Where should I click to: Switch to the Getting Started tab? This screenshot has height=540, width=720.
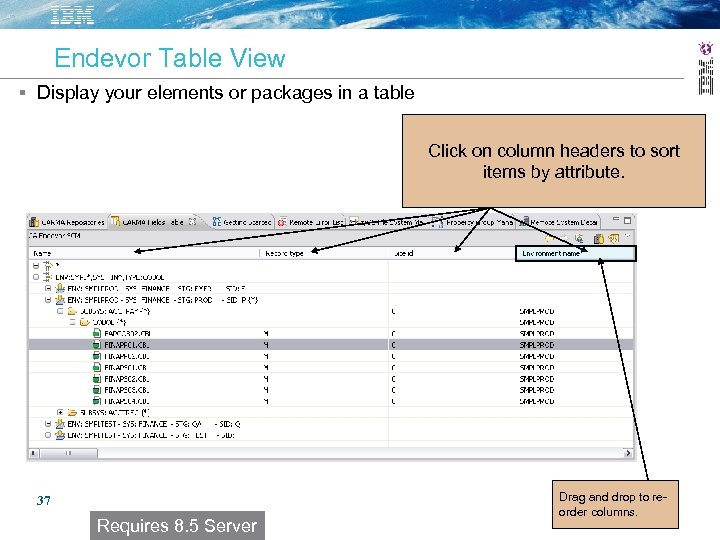coord(242,222)
